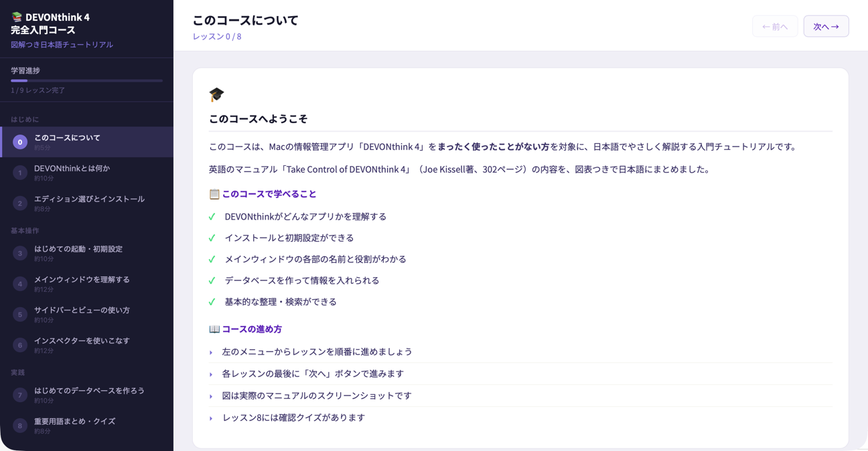The image size is (868, 451).
Task: Click the 学習進捗 progress bar
Action: click(x=86, y=81)
